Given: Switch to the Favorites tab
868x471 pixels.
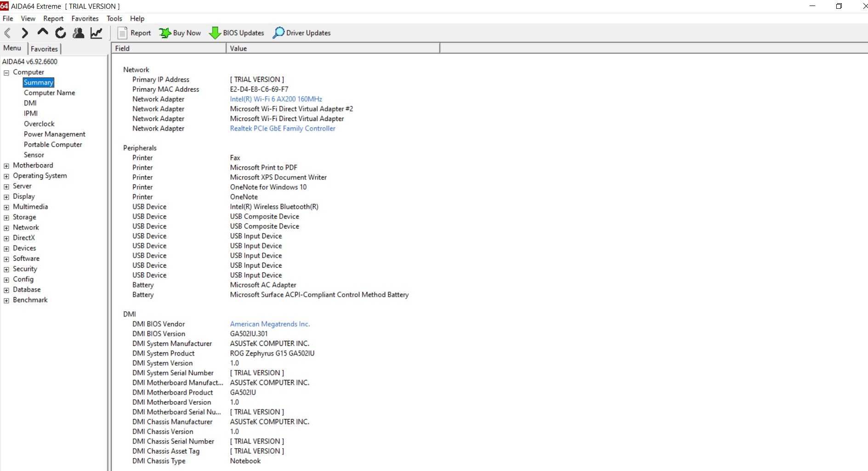Looking at the screenshot, I should [45, 49].
